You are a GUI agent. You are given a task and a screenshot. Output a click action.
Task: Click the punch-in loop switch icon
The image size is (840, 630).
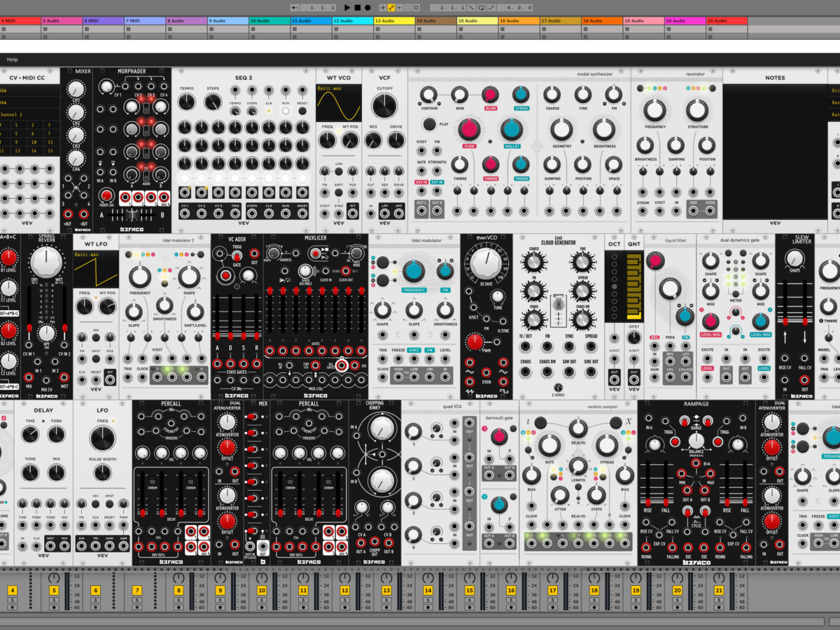(x=471, y=8)
